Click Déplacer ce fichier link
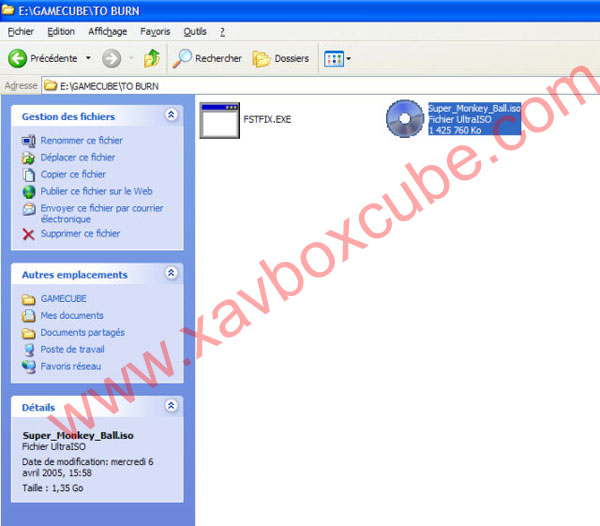This screenshot has width=600, height=526. tap(78, 157)
